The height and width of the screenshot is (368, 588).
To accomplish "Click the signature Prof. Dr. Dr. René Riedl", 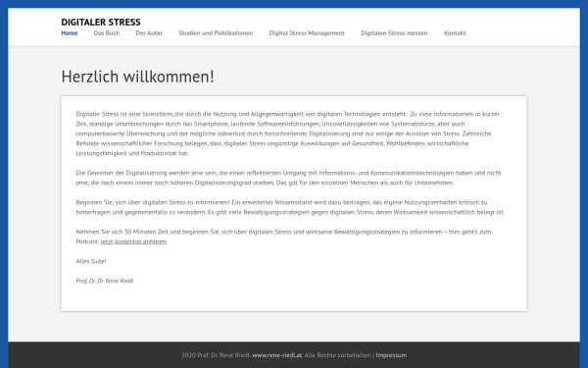I will (105, 281).
